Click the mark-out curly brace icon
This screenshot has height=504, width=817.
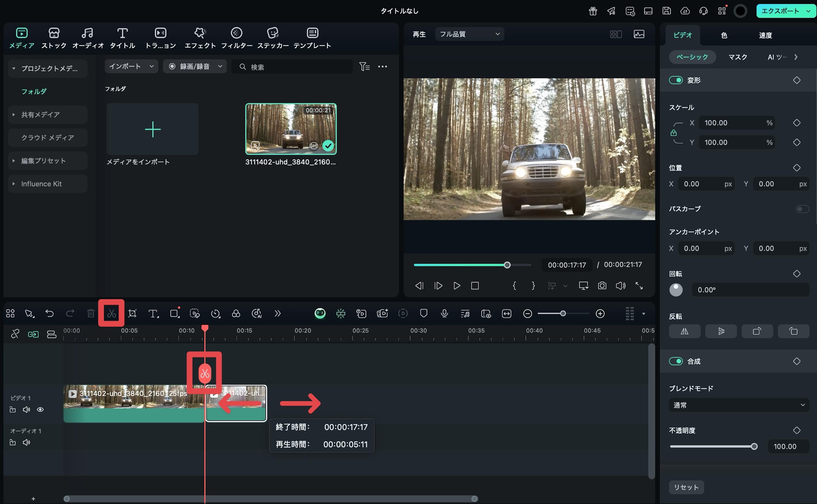pyautogui.click(x=533, y=286)
